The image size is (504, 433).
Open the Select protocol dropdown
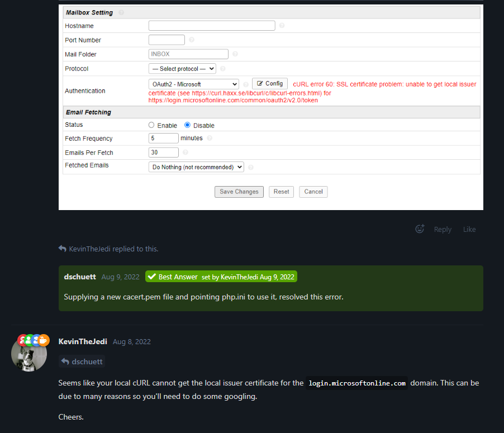pyautogui.click(x=182, y=69)
